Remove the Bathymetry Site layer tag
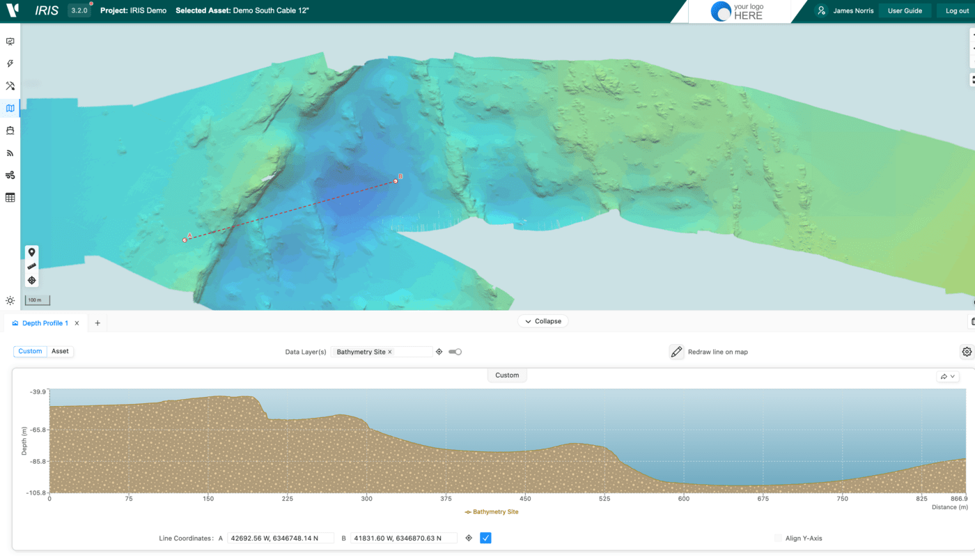975x560 pixels. 390,352
